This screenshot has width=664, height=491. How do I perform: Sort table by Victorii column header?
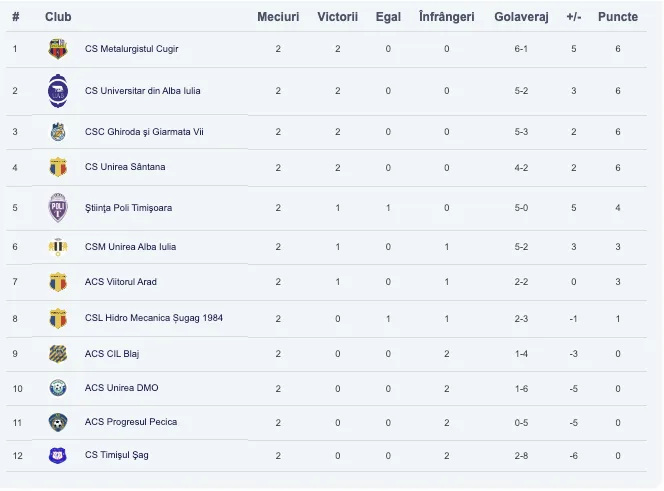[x=338, y=17]
